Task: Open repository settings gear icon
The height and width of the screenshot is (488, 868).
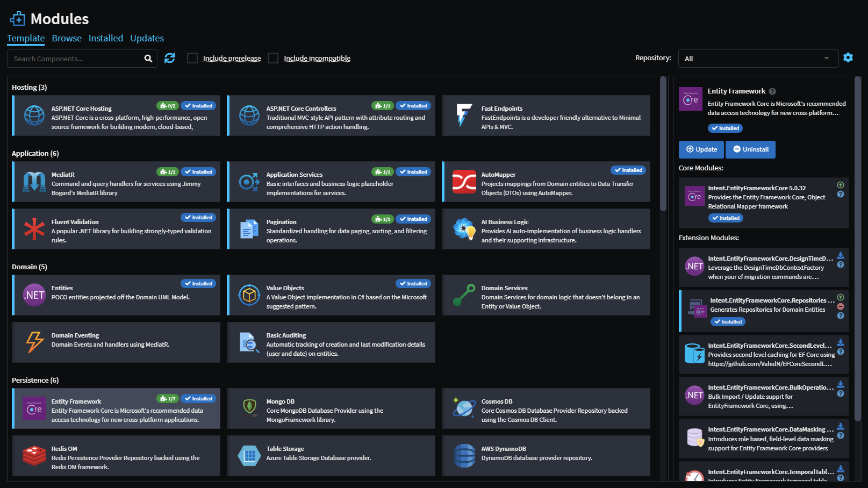Action: [848, 58]
